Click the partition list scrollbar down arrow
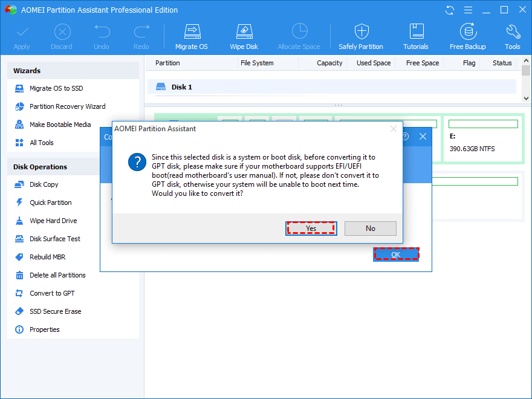This screenshot has height=399, width=532. [526, 99]
